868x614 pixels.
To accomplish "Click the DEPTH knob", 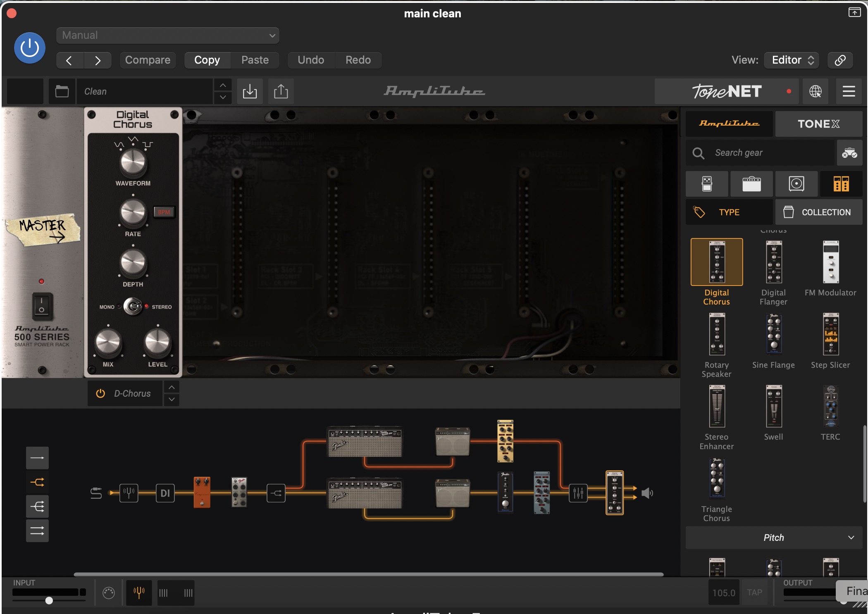I will (x=133, y=263).
